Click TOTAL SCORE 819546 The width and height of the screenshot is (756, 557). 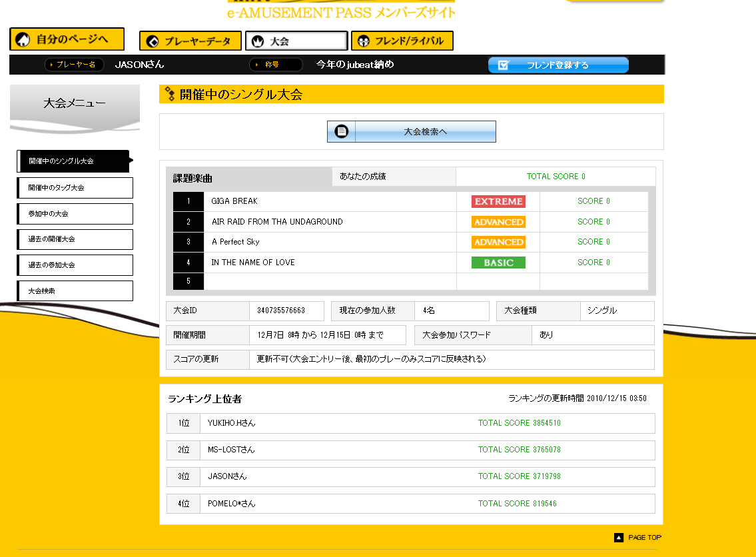[518, 504]
